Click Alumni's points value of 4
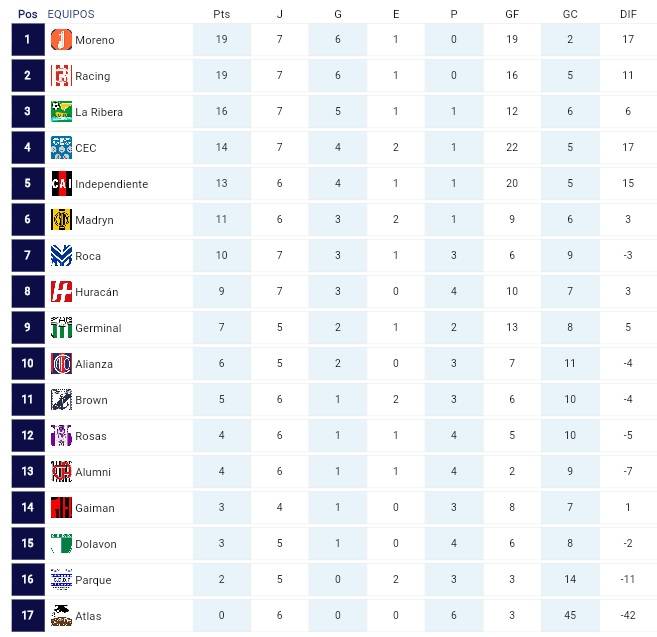The height and width of the screenshot is (637, 657). pos(221,471)
